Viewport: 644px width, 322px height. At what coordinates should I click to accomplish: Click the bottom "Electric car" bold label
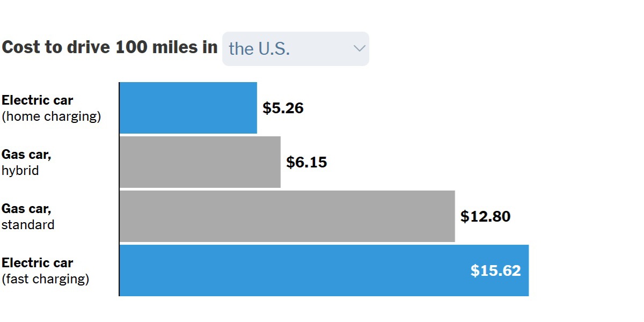point(38,263)
